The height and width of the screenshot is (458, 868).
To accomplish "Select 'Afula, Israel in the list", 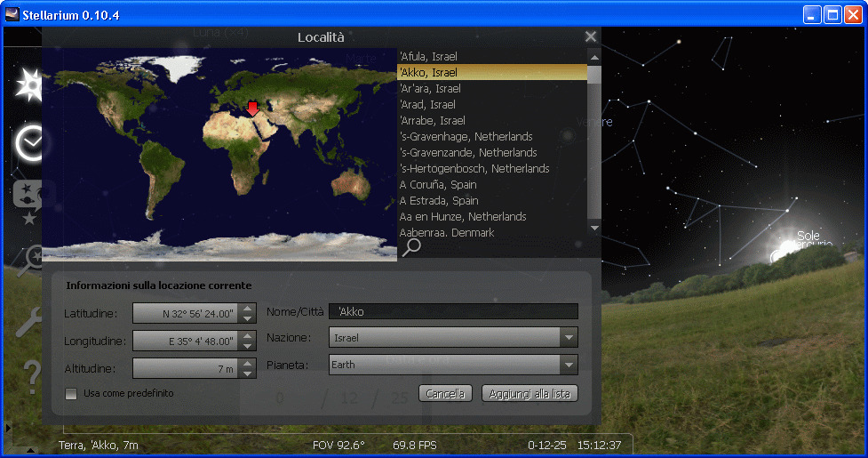I will 492,57.
